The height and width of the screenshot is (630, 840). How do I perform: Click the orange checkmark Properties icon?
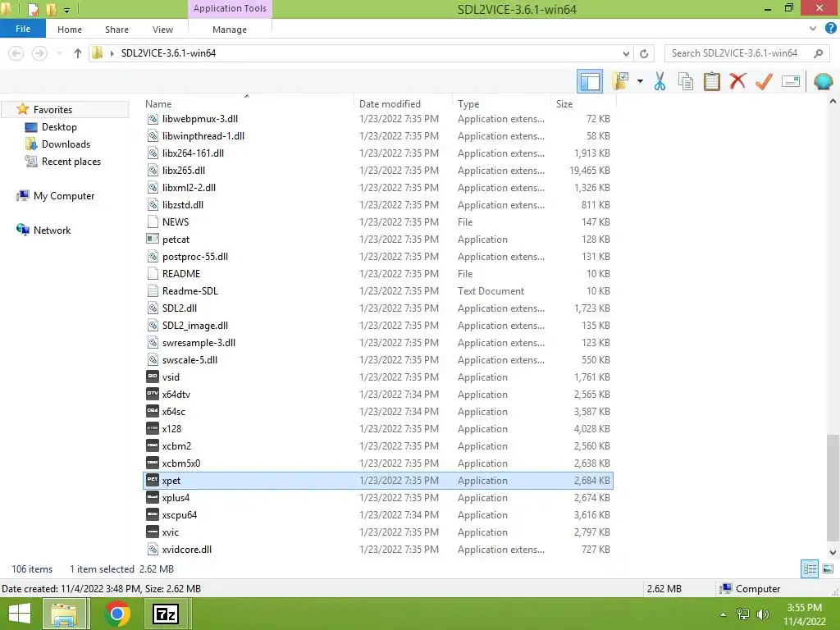[764, 81]
